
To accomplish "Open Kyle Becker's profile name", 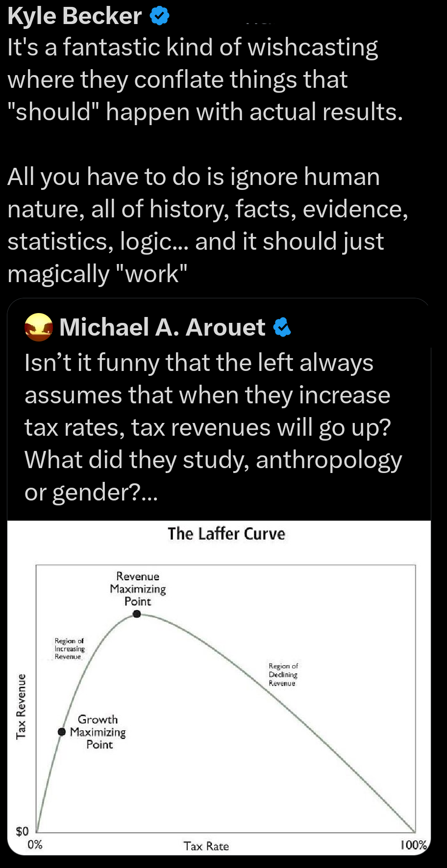I will [x=74, y=16].
